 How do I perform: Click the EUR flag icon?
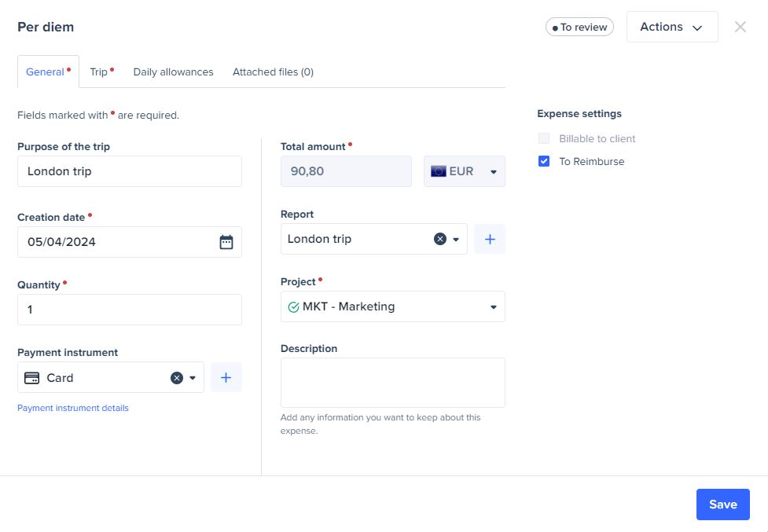438,171
